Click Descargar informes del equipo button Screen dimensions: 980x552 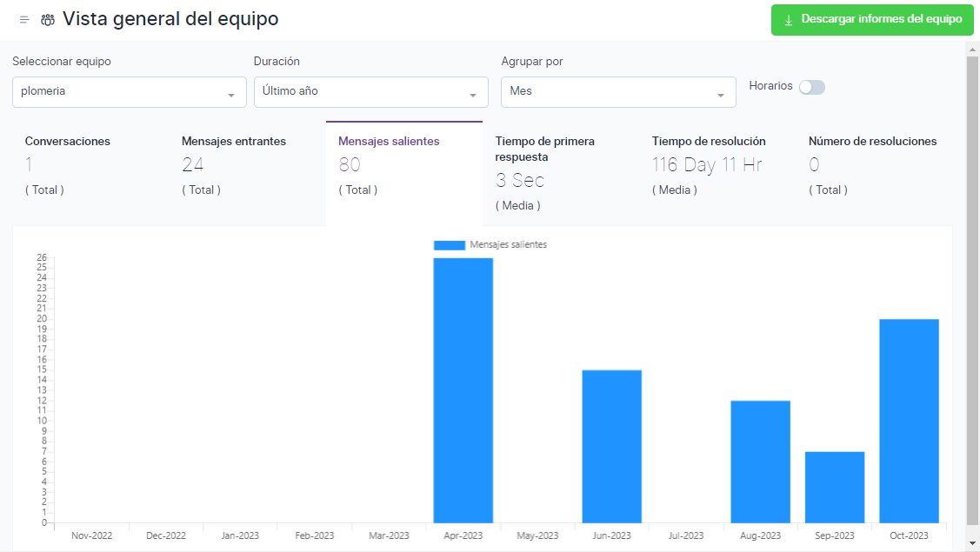pos(872,20)
